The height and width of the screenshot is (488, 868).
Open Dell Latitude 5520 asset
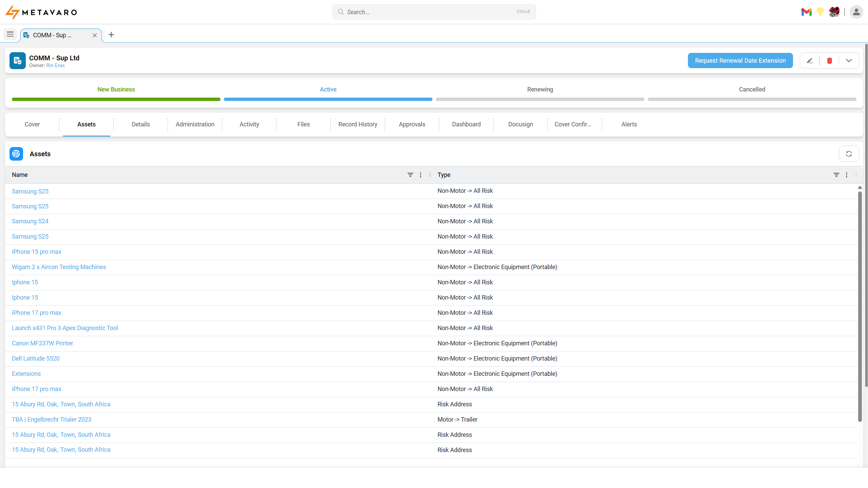(x=36, y=359)
